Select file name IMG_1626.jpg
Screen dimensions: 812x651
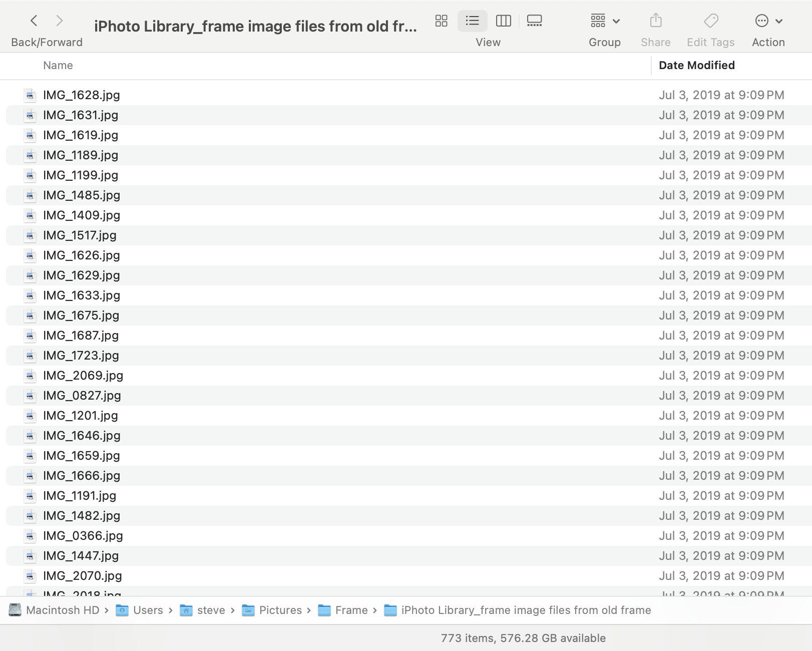(82, 255)
